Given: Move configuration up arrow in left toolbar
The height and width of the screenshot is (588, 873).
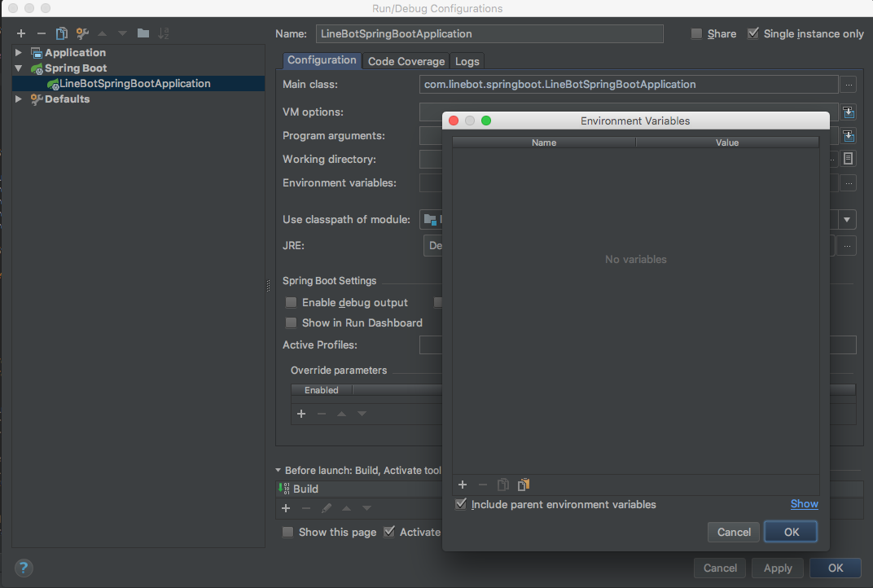Looking at the screenshot, I should (103, 33).
